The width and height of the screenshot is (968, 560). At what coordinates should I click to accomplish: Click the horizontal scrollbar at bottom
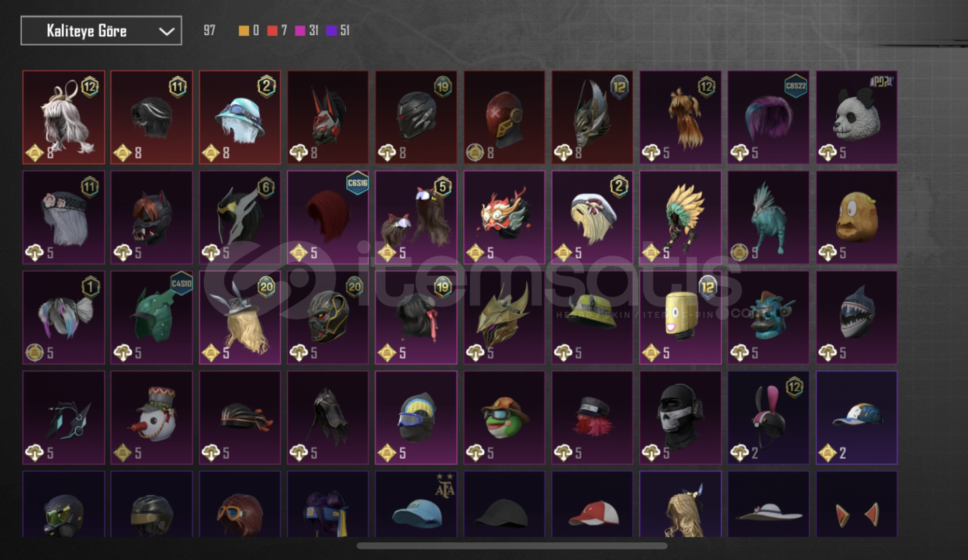[x=512, y=545]
